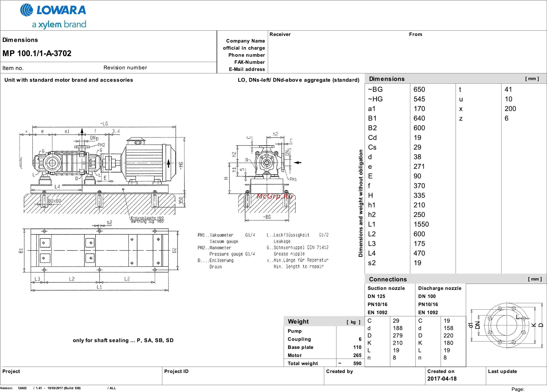Click the Lowara logo
Screen dimensions: 547x392
click(x=53, y=10)
